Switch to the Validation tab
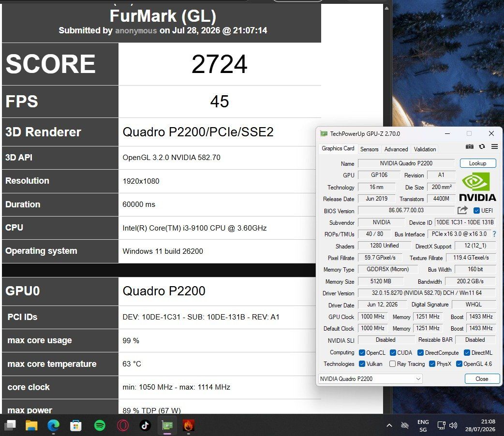Viewport: 504px width, 436px height. click(425, 149)
